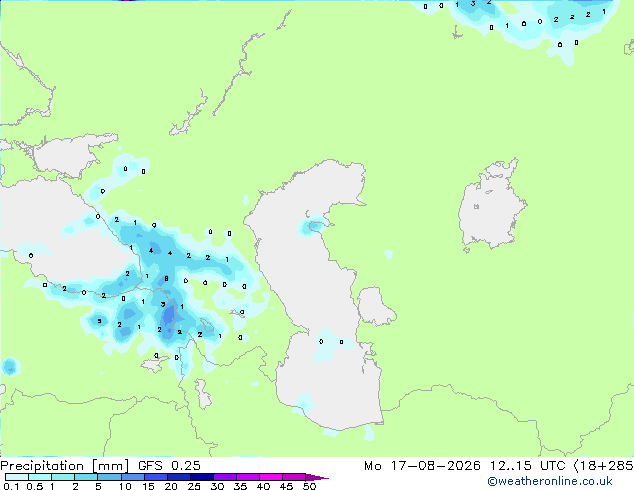
Task: Click the 1–2 mm legend swatch
Action: 63,477
